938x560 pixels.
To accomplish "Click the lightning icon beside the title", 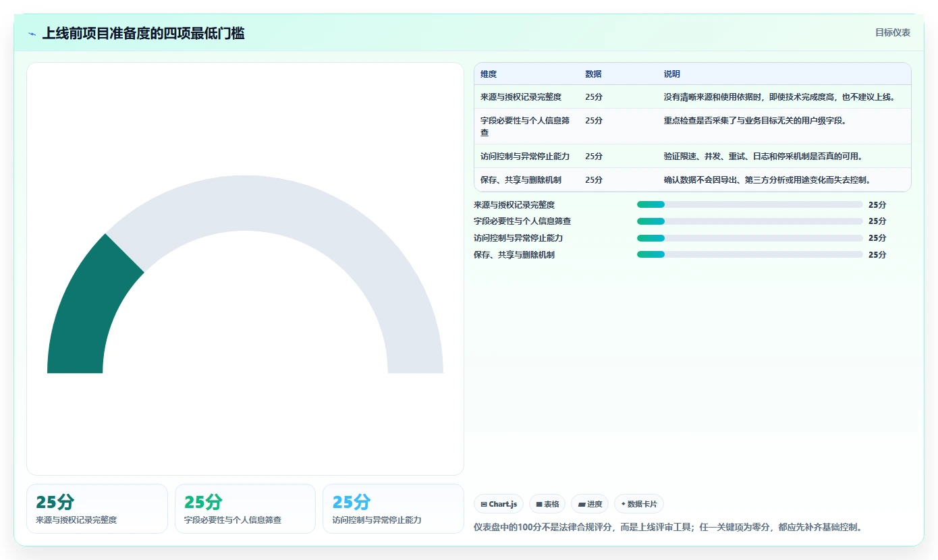I will point(32,34).
